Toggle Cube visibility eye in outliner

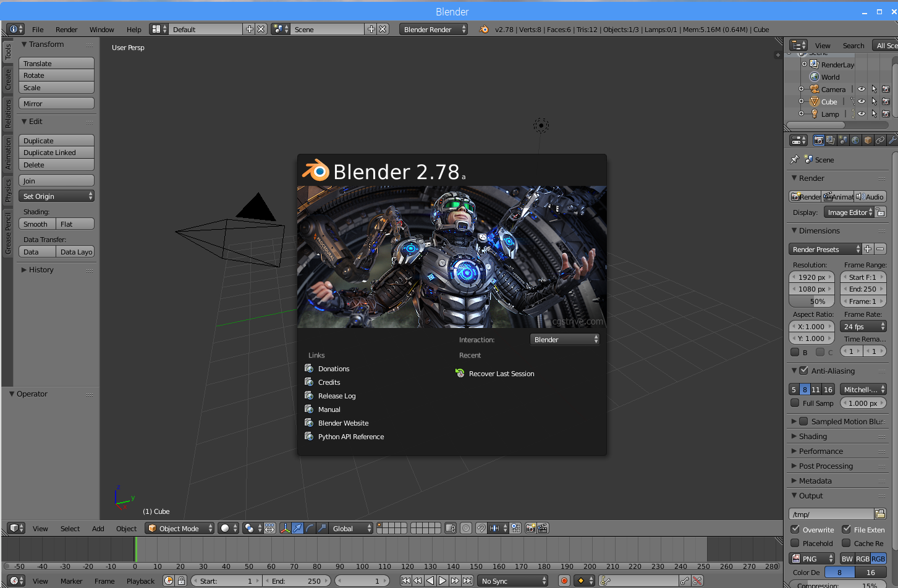tap(862, 101)
